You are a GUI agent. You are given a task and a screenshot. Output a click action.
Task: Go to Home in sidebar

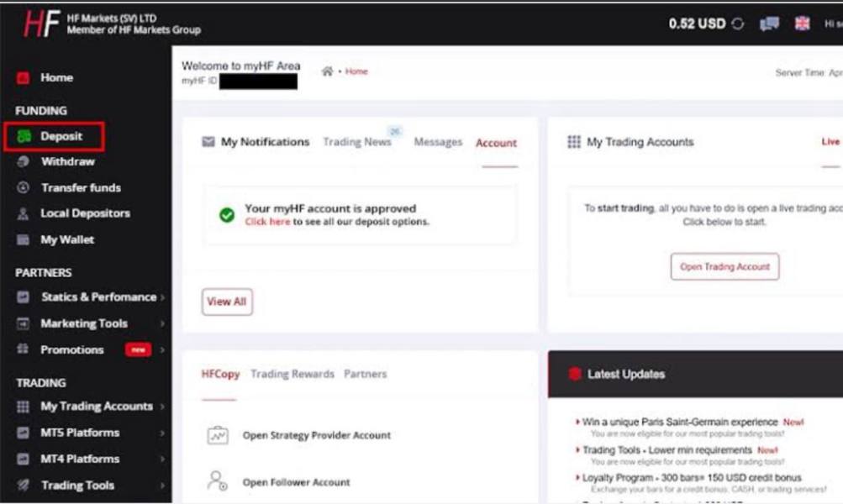pyautogui.click(x=56, y=78)
